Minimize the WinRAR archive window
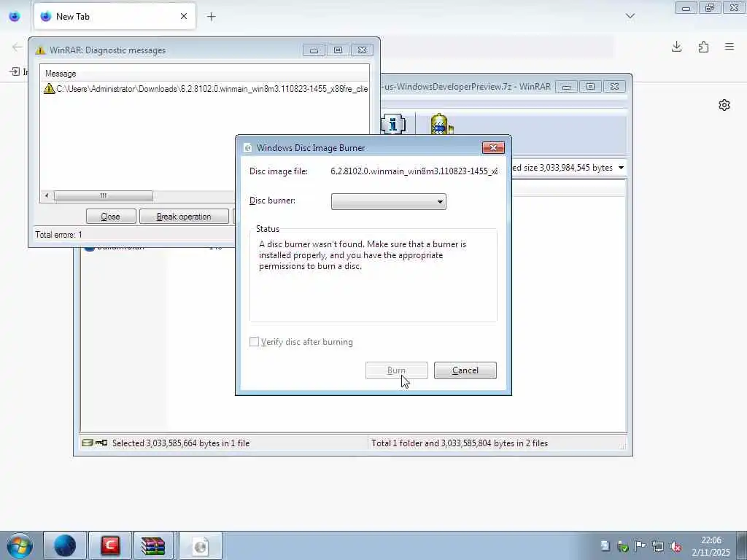Screen dimensions: 747x560 [x=566, y=87]
